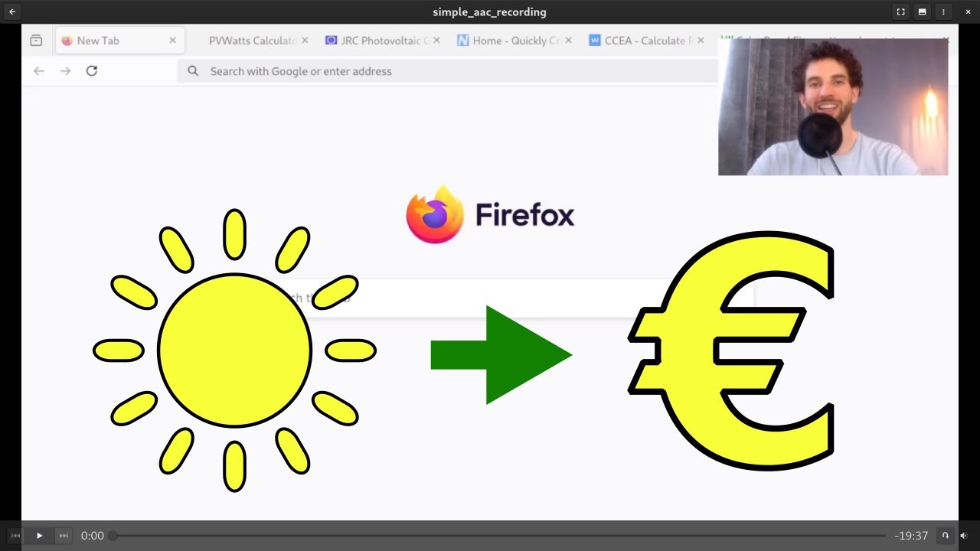Play the simple_aac_recording video

tap(39, 536)
